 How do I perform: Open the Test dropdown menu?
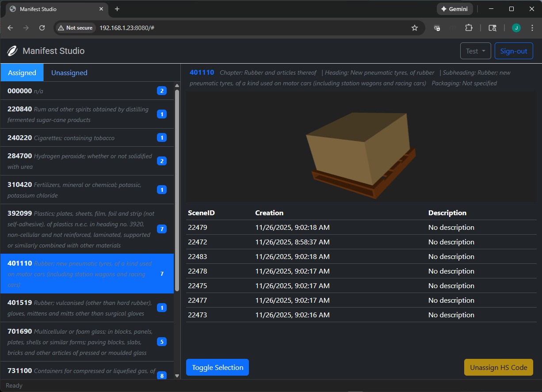tap(475, 51)
